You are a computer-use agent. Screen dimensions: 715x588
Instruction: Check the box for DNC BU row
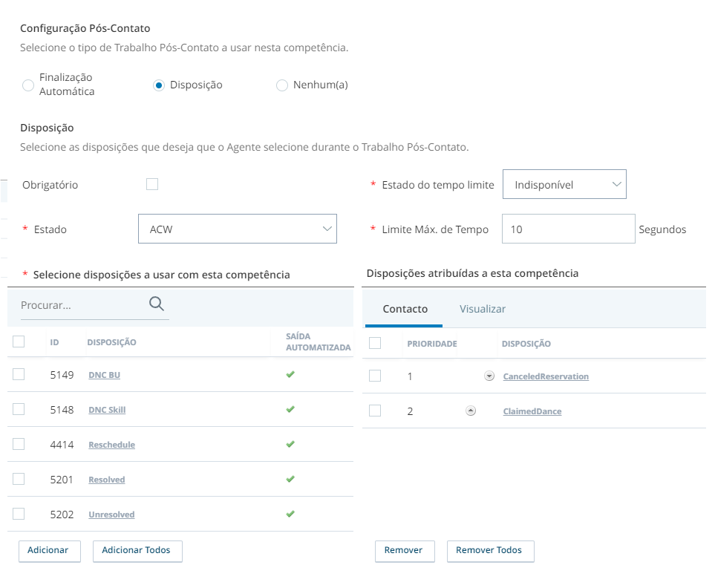point(19,374)
